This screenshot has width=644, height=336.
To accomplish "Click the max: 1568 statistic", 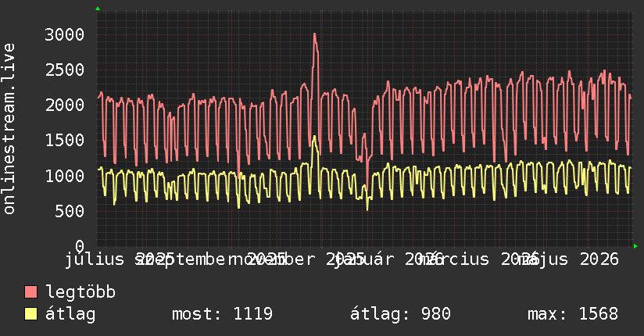I will point(573,314).
